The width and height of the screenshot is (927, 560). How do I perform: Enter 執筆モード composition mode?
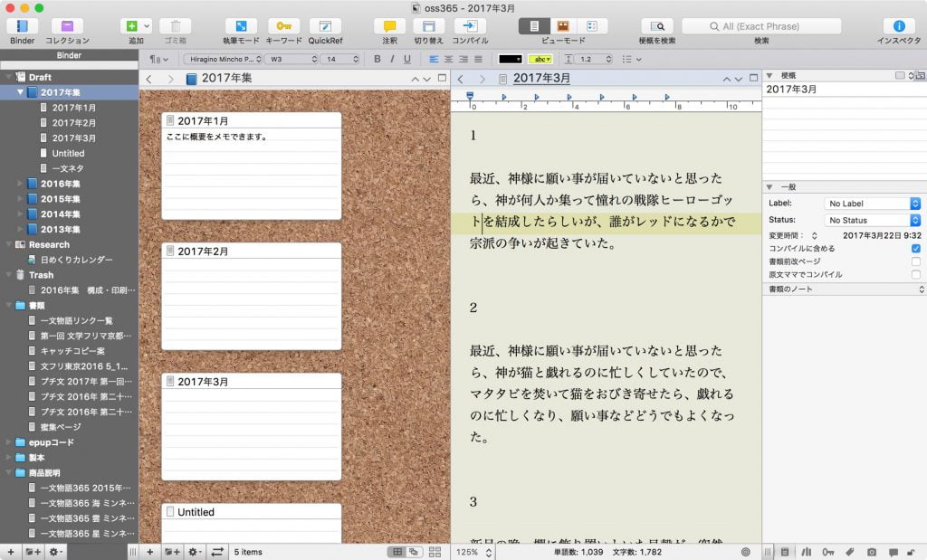pyautogui.click(x=241, y=26)
